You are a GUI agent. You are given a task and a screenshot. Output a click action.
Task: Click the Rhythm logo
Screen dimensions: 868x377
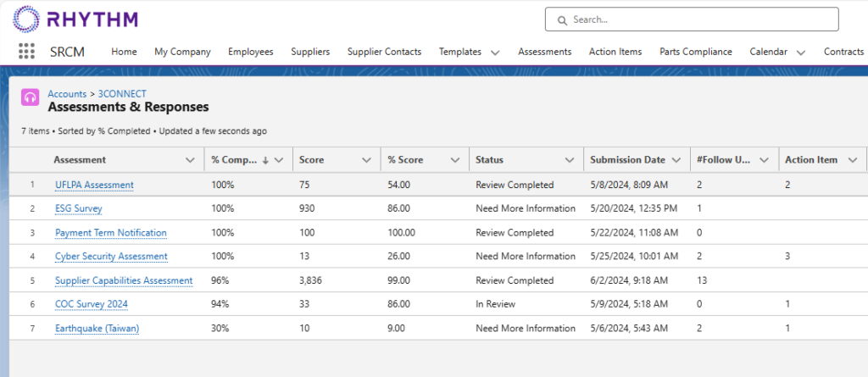(x=76, y=19)
